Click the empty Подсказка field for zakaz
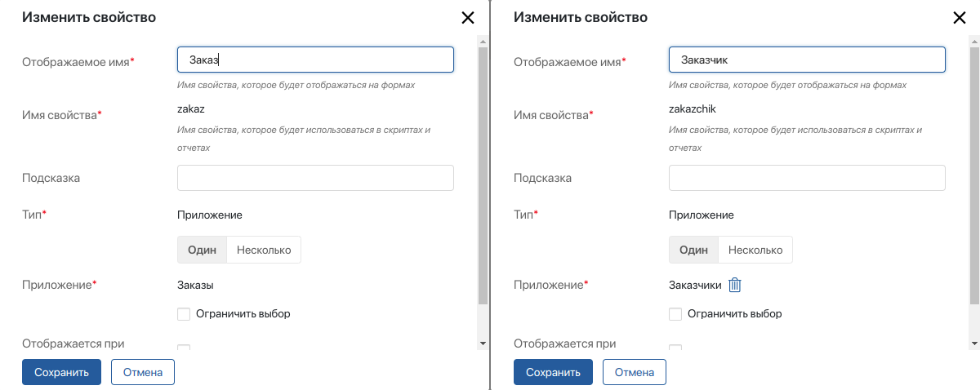This screenshot has width=980, height=390. pos(315,178)
